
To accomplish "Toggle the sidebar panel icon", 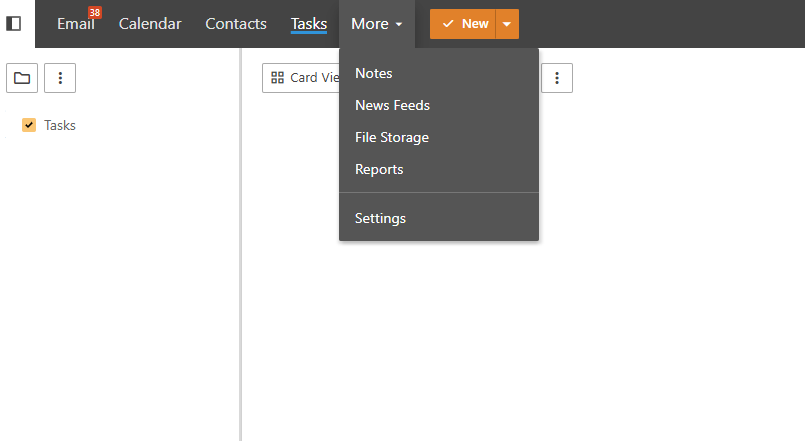I will pos(14,23).
